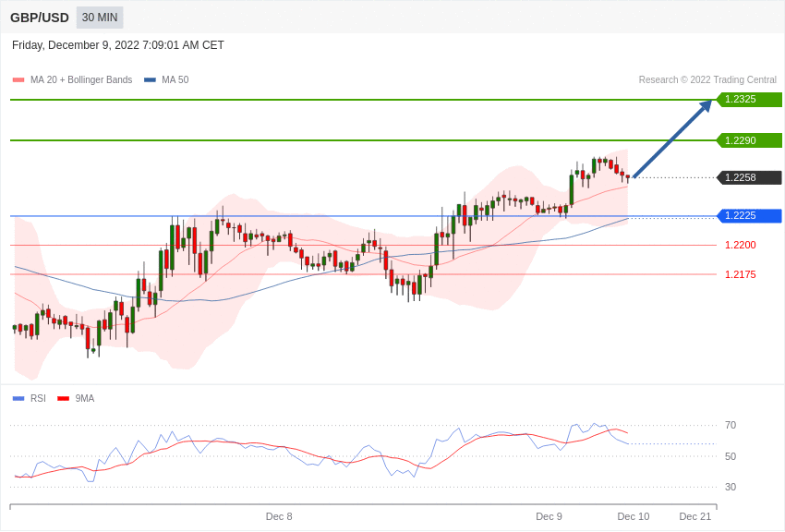The image size is (785, 532).
Task: Click the 1.2225 blue pivot tag
Action: click(749, 216)
